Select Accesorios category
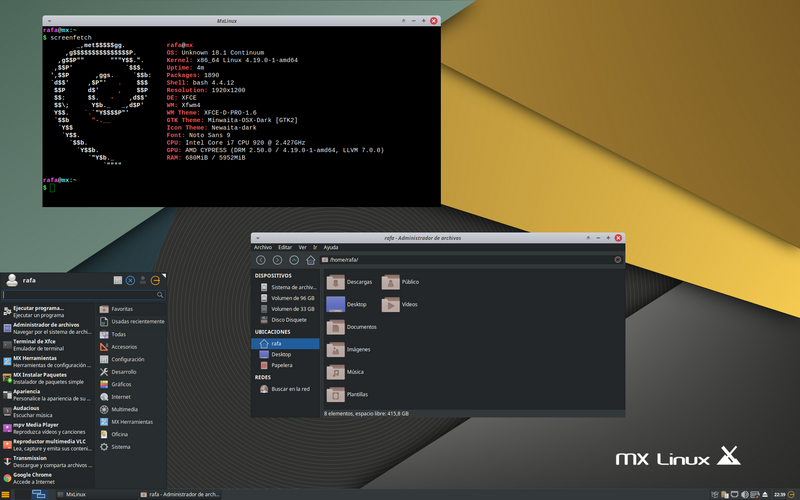This screenshot has width=800, height=500. pos(131,346)
